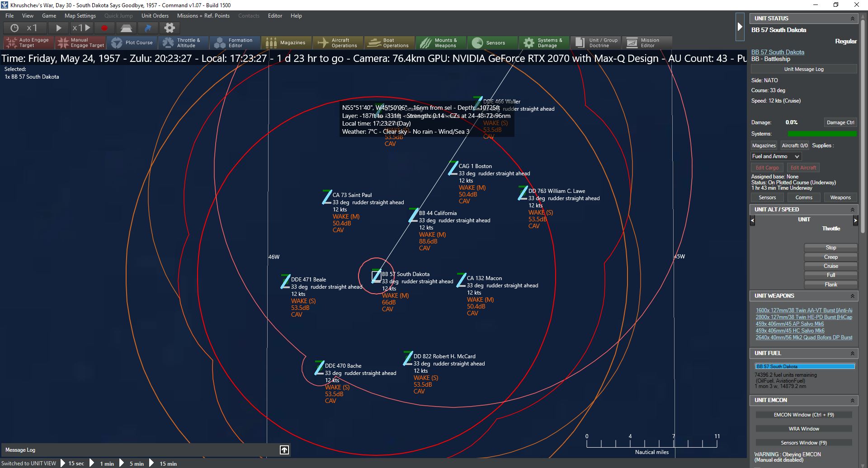Select Manual Engage Target

tap(80, 42)
